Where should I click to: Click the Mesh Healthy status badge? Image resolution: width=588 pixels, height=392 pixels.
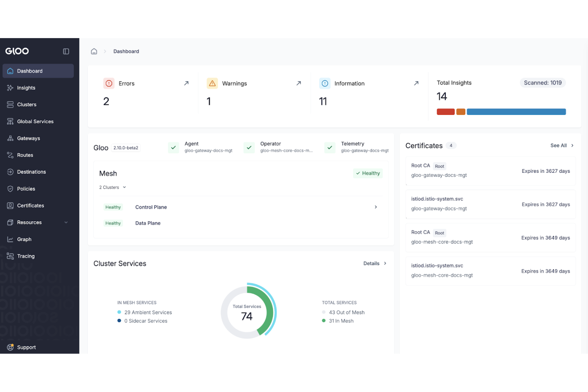(367, 173)
